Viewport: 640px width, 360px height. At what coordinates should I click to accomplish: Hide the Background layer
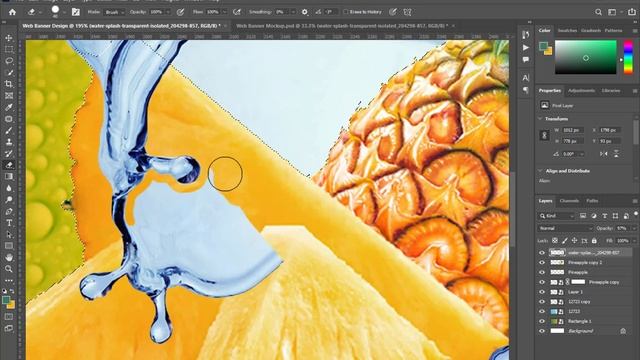[542, 331]
